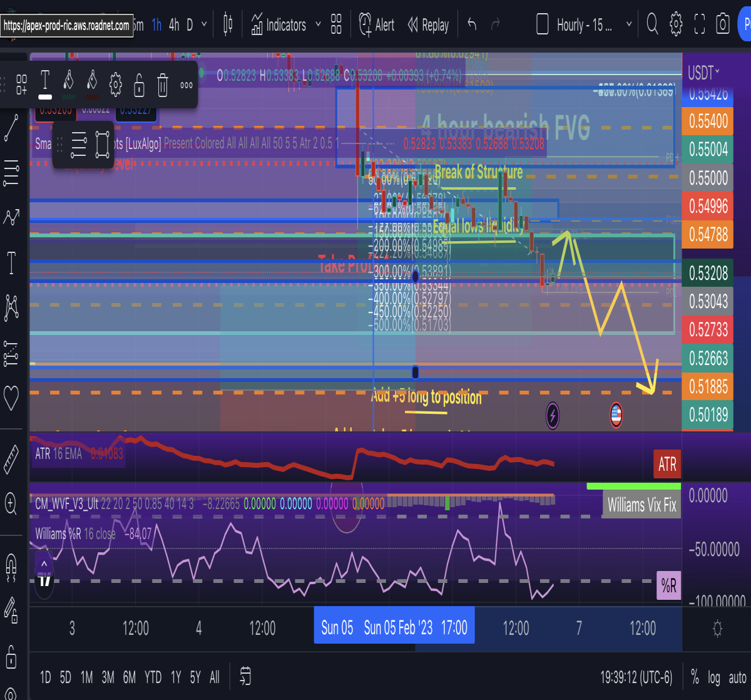This screenshot has width=751, height=700.
Task: Activate the ruler measure tool
Action: coord(11,459)
